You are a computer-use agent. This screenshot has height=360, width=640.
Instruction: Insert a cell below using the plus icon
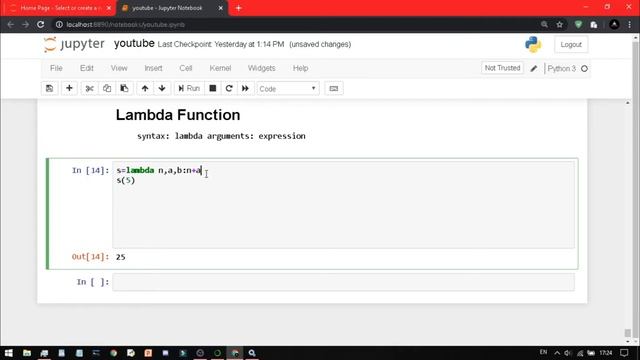point(69,89)
